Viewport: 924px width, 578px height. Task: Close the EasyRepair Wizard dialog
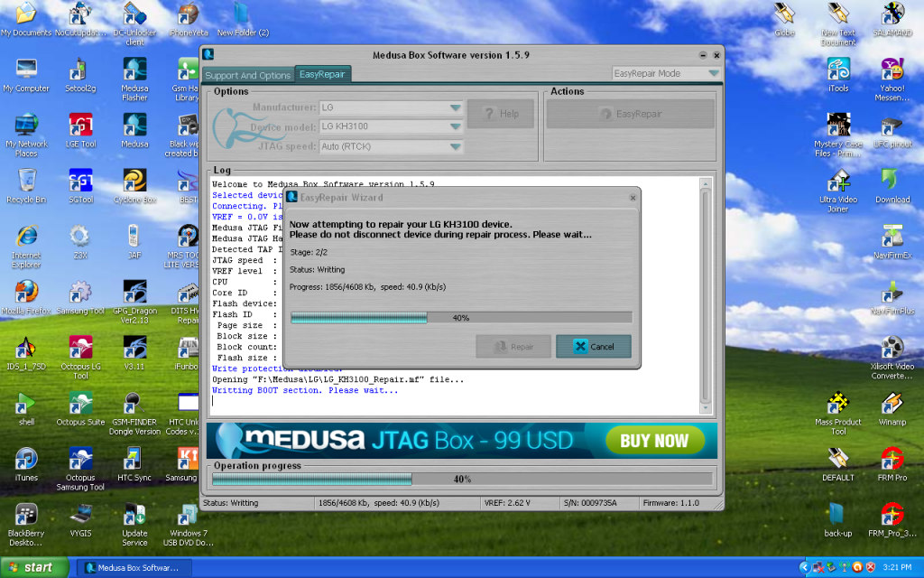point(633,198)
